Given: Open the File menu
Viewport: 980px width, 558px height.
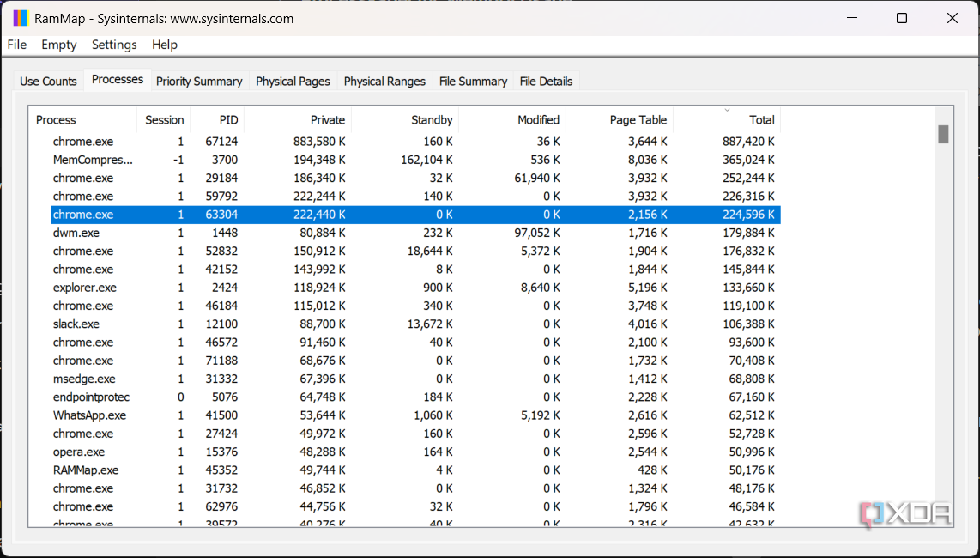Looking at the screenshot, I should [x=17, y=45].
